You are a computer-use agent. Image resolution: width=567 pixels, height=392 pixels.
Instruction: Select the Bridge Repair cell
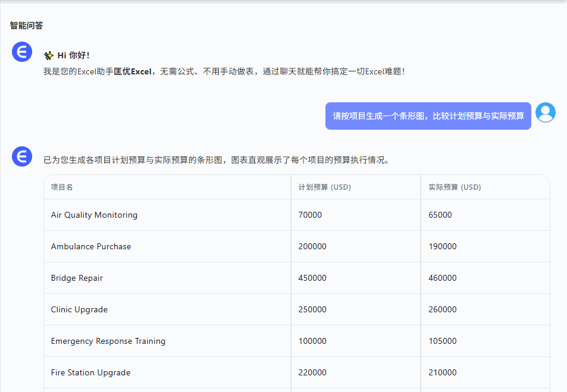[x=167, y=278]
